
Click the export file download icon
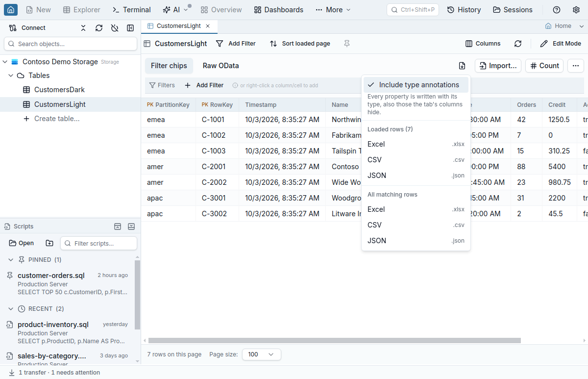coord(462,66)
